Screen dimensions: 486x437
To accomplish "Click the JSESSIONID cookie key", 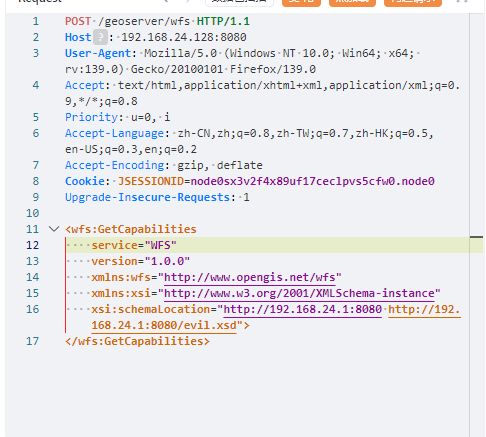I will (151, 181).
